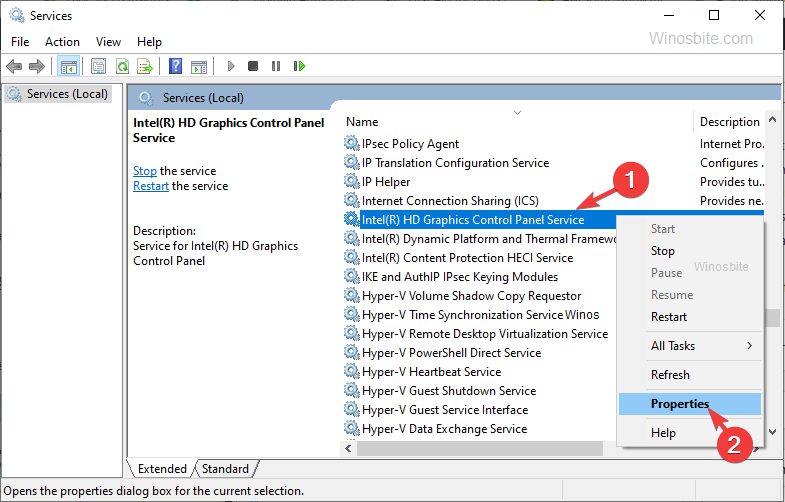Select Hyper-V Remote Desktop Virtualization Service
This screenshot has width=785, height=502.
(485, 334)
